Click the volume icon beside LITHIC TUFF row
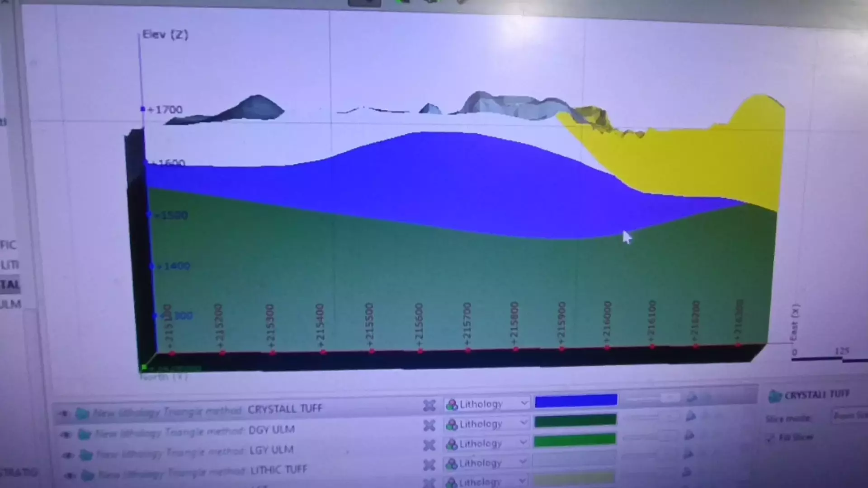The width and height of the screenshot is (868, 488). point(88,475)
